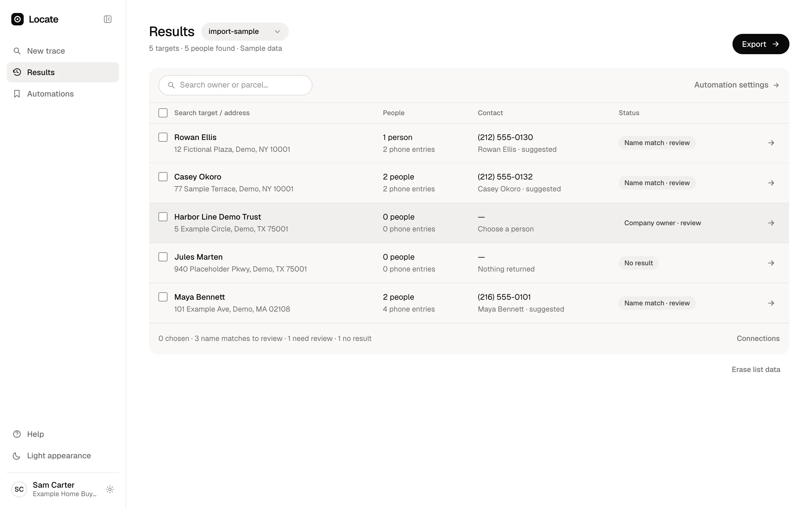Click the Light appearance moon icon
This screenshot has width=812, height=508.
[17, 456]
